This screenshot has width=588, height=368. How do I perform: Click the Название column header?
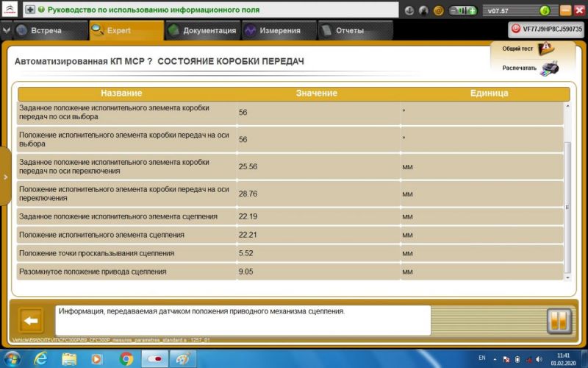pos(121,93)
